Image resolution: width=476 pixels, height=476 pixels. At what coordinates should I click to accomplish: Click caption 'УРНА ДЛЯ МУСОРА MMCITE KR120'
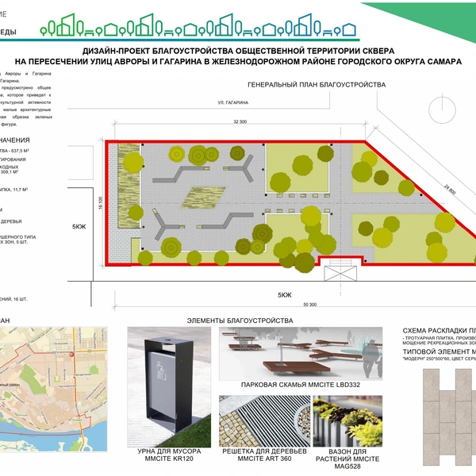[x=169, y=455]
